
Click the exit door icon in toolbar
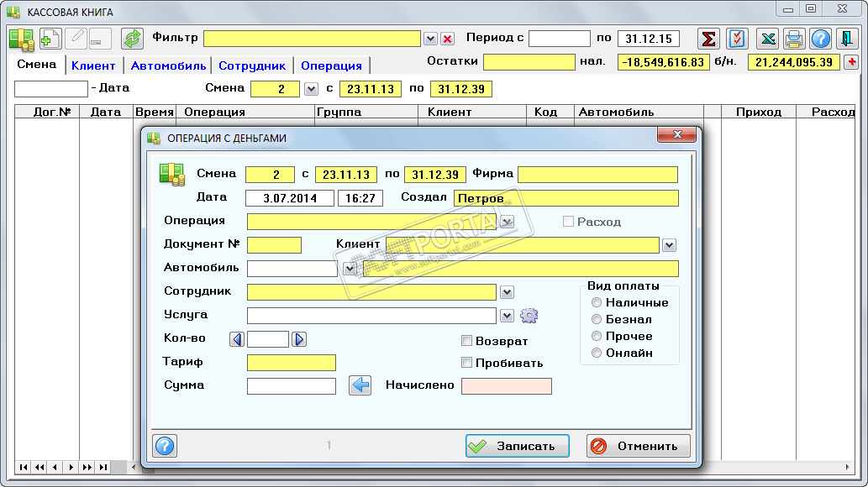(x=847, y=39)
